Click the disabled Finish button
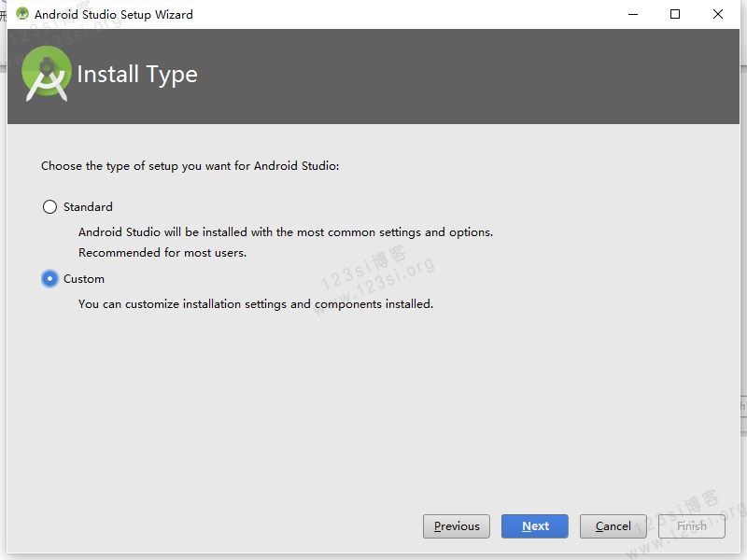 coord(692,526)
